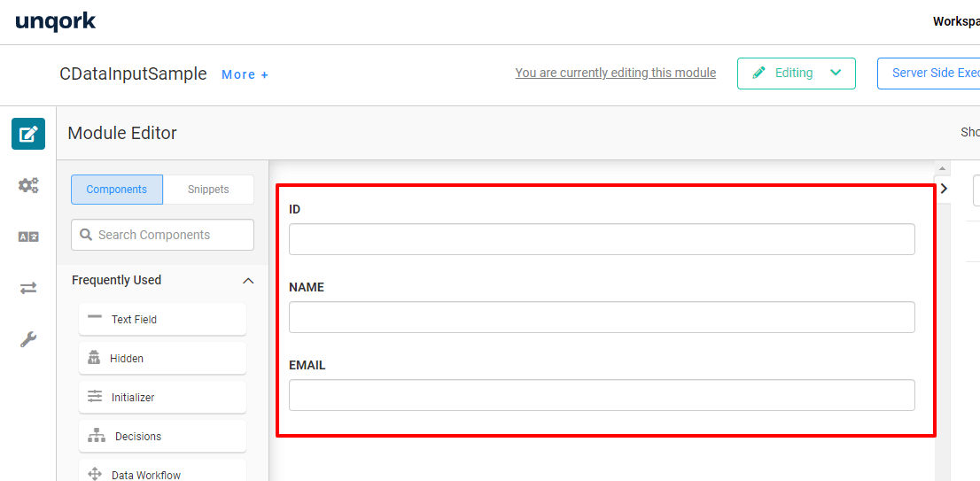Click the translations icon in left sidebar
The width and height of the screenshot is (980, 481).
coord(28,237)
